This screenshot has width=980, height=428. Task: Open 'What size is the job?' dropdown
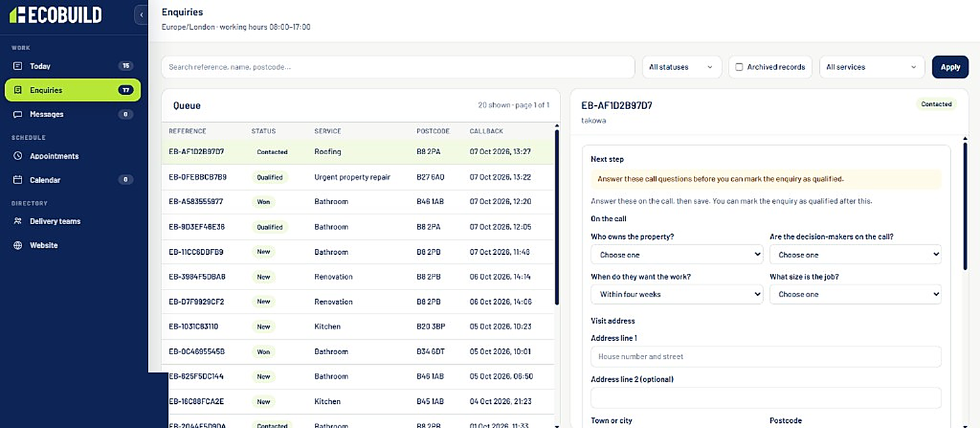[x=855, y=294]
